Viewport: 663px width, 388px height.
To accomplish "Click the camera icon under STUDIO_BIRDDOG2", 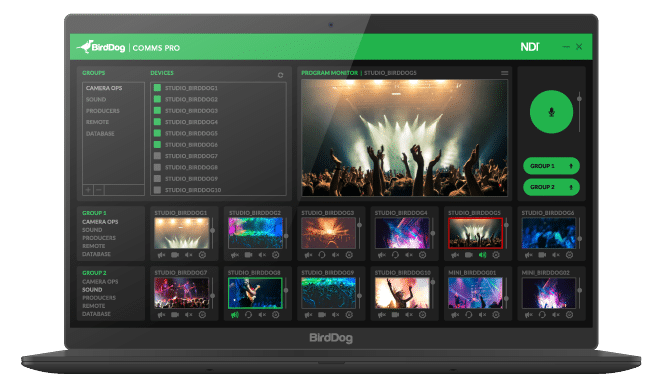I will click(x=249, y=255).
